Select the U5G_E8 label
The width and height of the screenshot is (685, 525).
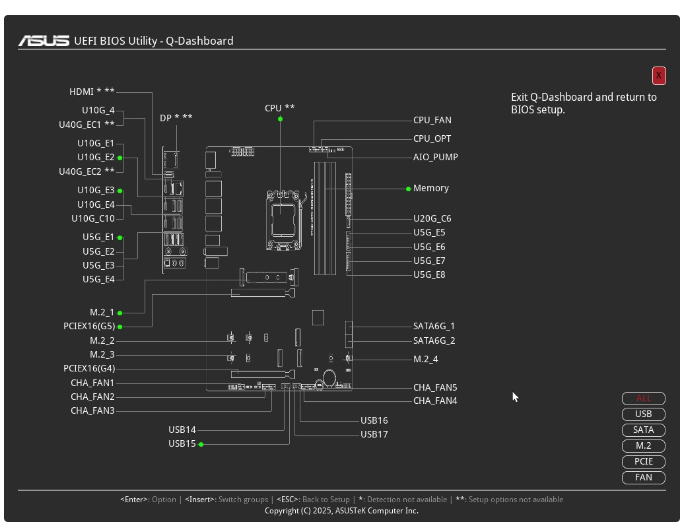[429, 275]
